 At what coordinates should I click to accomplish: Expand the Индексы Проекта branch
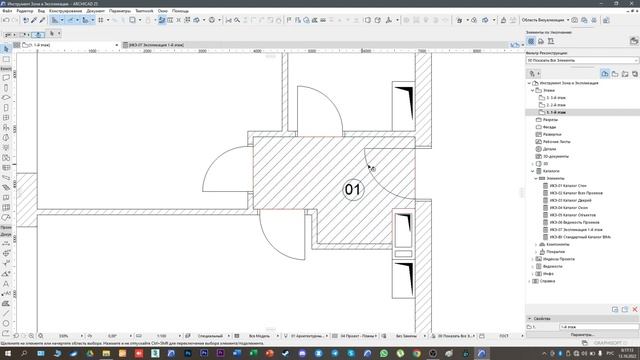533,259
